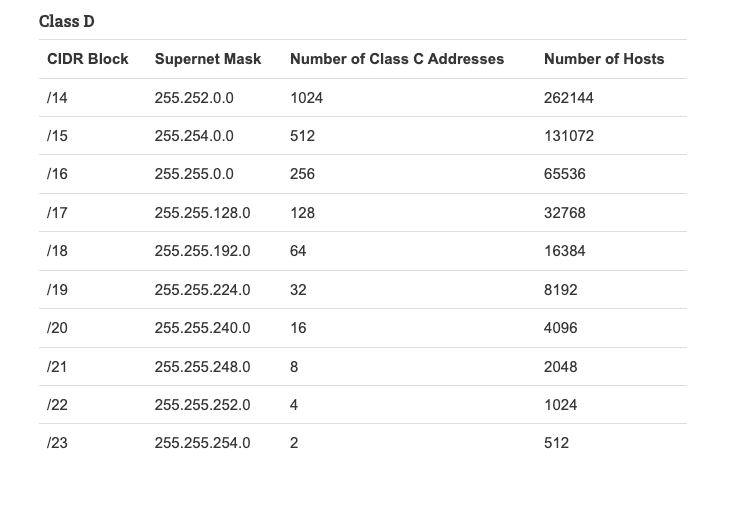Select the 255.254.0.0 mask cell

(x=194, y=136)
